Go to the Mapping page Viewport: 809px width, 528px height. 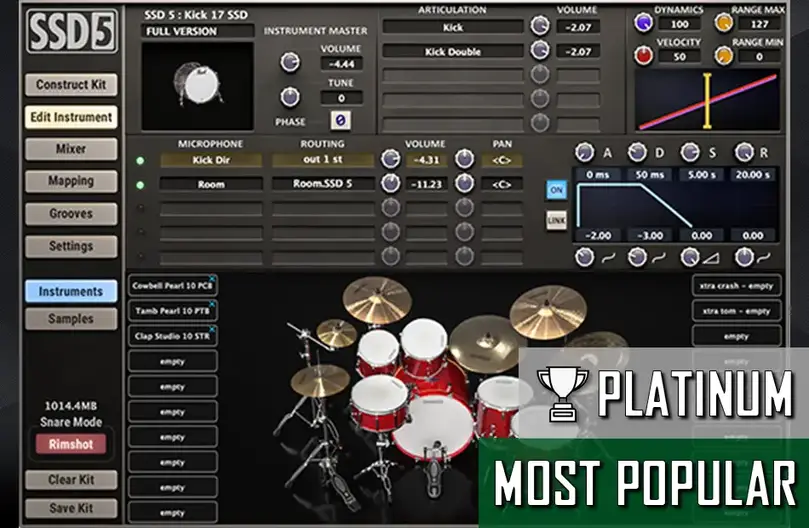[71, 181]
